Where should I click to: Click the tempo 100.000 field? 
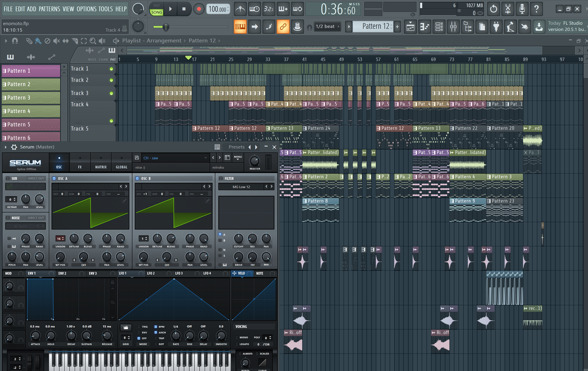pyautogui.click(x=219, y=9)
